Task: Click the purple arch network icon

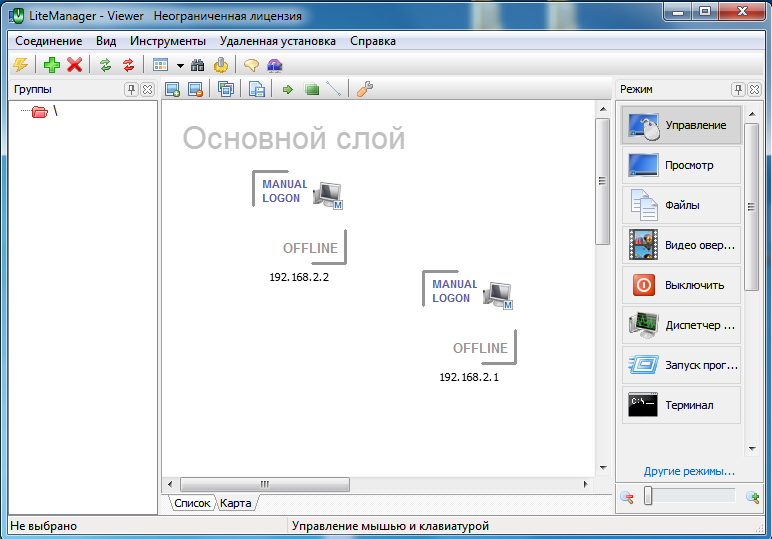Action: 275,64
